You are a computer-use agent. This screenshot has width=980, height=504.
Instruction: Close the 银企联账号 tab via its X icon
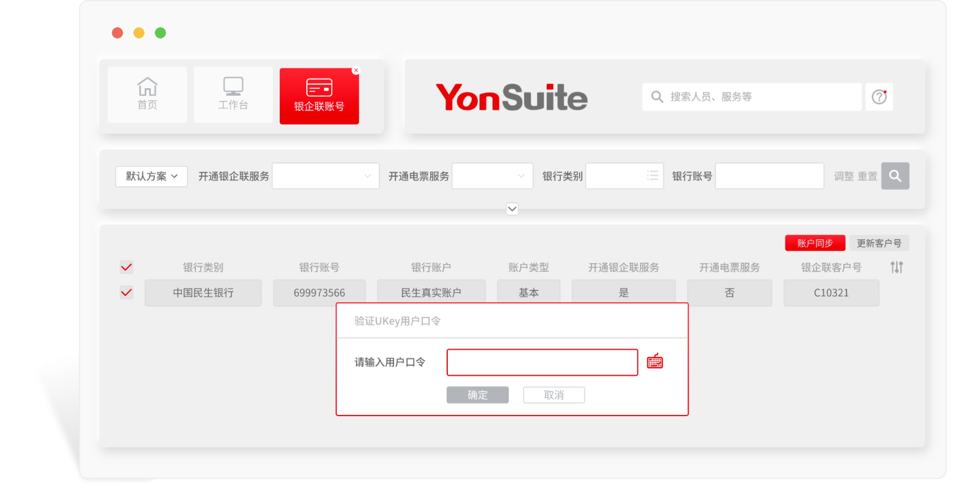356,70
